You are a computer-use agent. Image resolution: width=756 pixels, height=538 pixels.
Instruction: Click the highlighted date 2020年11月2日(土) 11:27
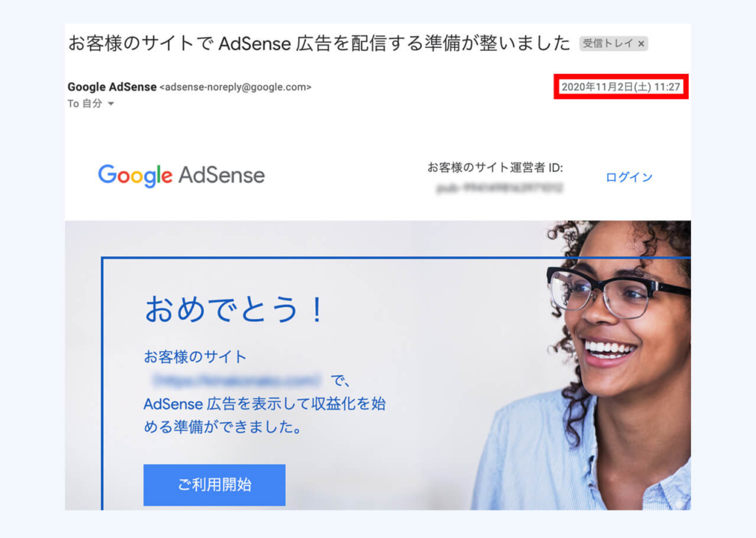pos(621,87)
